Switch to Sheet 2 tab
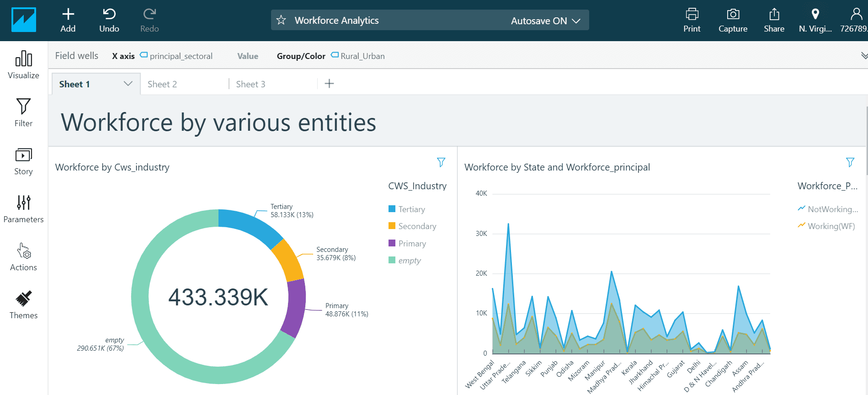This screenshot has width=868, height=395. 162,84
